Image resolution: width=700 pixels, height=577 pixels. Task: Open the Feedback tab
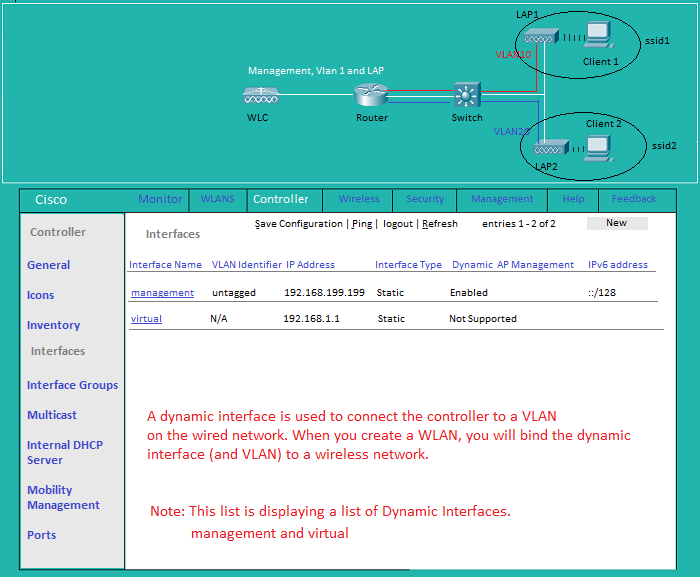coord(634,199)
